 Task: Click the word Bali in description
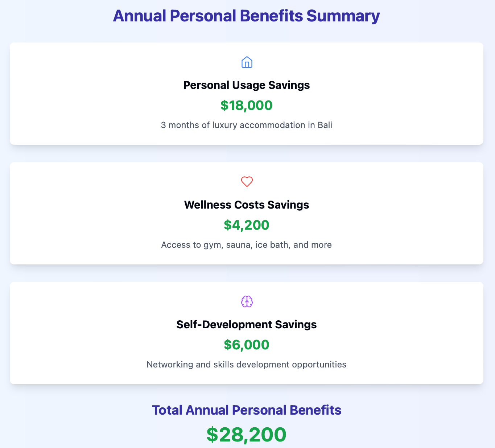325,125
